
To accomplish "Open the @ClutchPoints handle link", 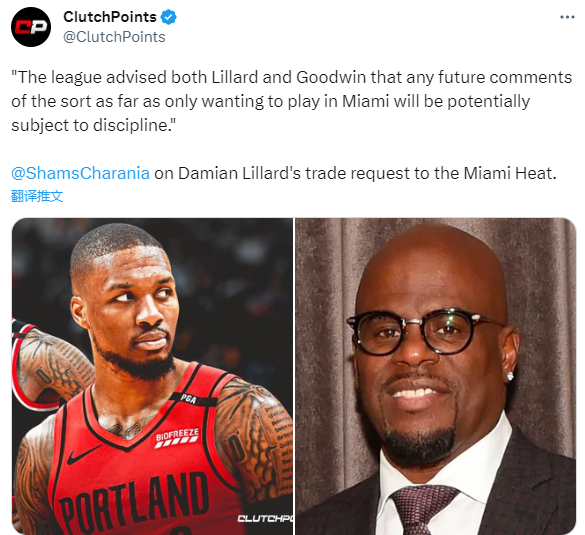I will pos(114,37).
